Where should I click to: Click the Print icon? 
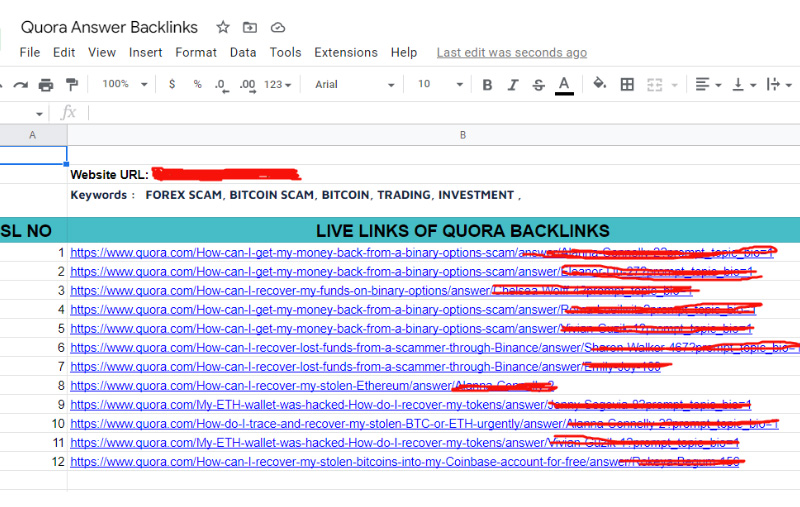pos(46,85)
